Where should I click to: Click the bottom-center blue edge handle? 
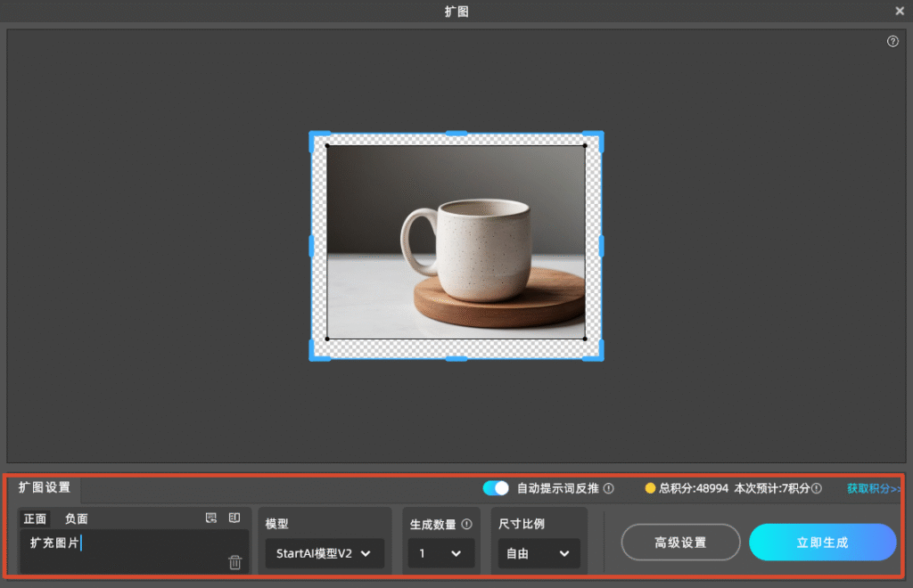tap(456, 359)
